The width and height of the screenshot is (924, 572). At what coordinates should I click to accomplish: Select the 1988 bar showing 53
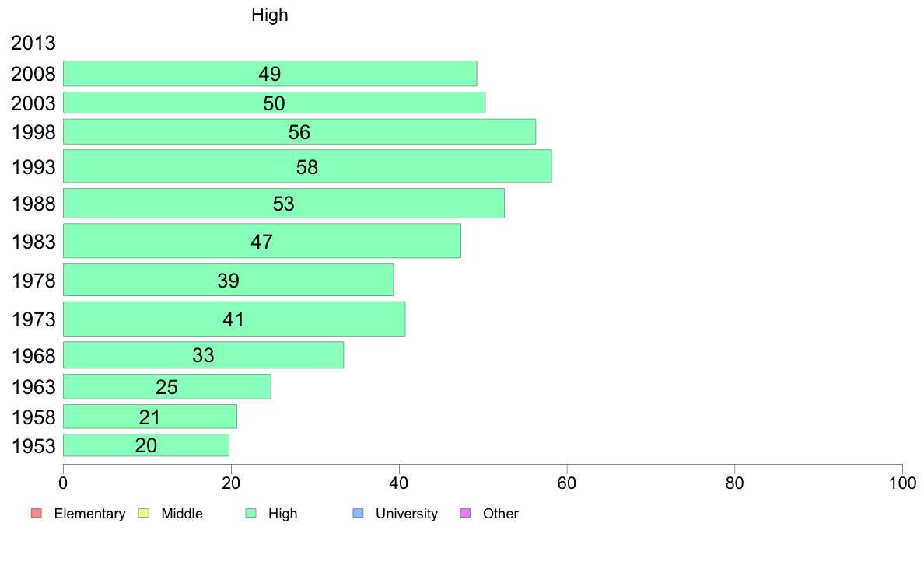tap(283, 204)
